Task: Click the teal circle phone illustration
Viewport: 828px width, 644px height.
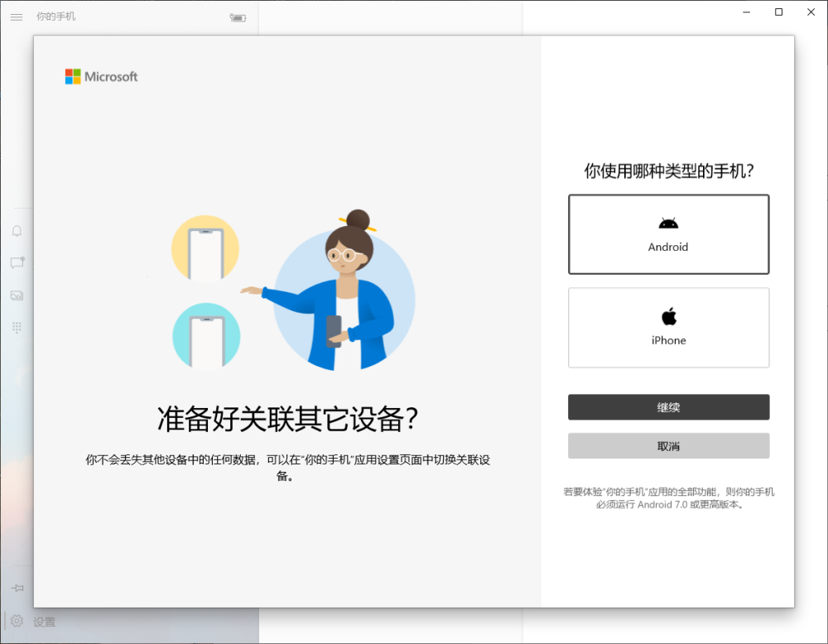Action: (206, 336)
